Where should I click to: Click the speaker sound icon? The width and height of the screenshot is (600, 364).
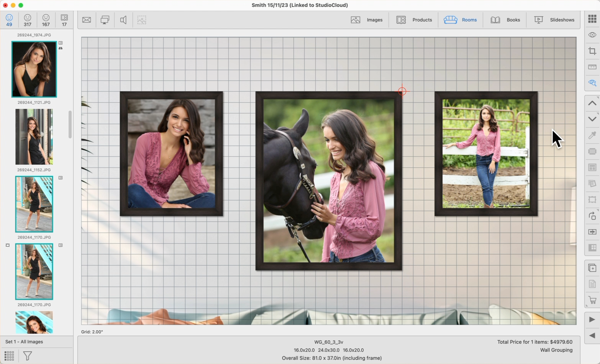[x=123, y=20]
